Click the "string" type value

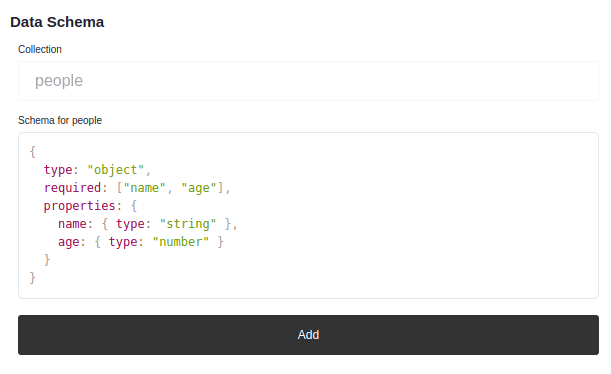click(x=188, y=224)
